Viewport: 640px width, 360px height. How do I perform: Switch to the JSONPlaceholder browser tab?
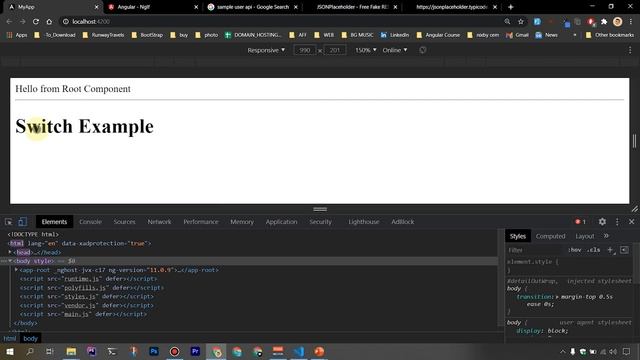pos(352,7)
